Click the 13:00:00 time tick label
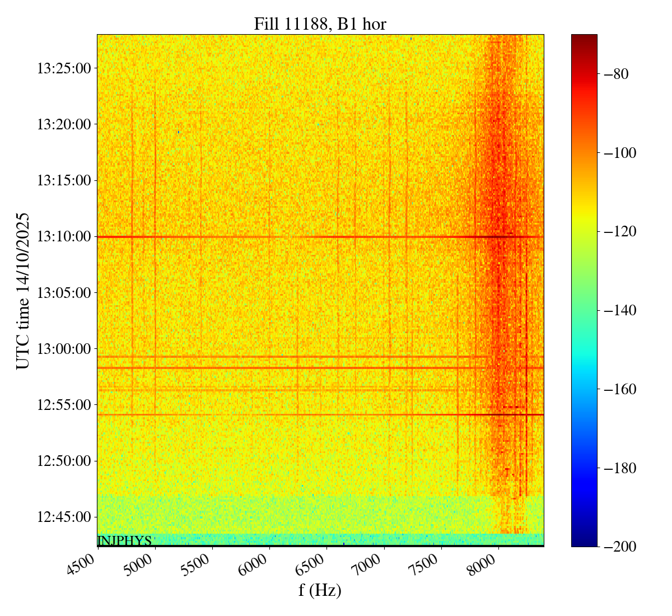672x616 pixels. pyautogui.click(x=63, y=349)
